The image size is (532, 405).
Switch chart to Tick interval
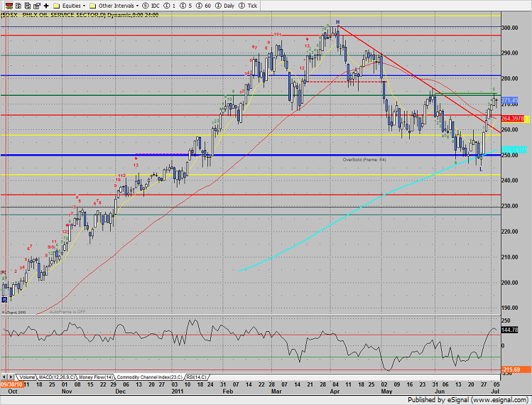click(248, 6)
